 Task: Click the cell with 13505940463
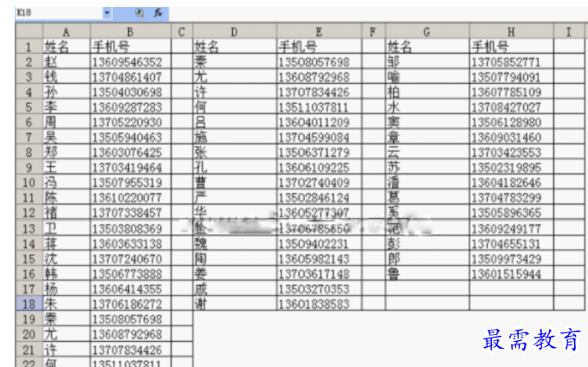point(131,138)
